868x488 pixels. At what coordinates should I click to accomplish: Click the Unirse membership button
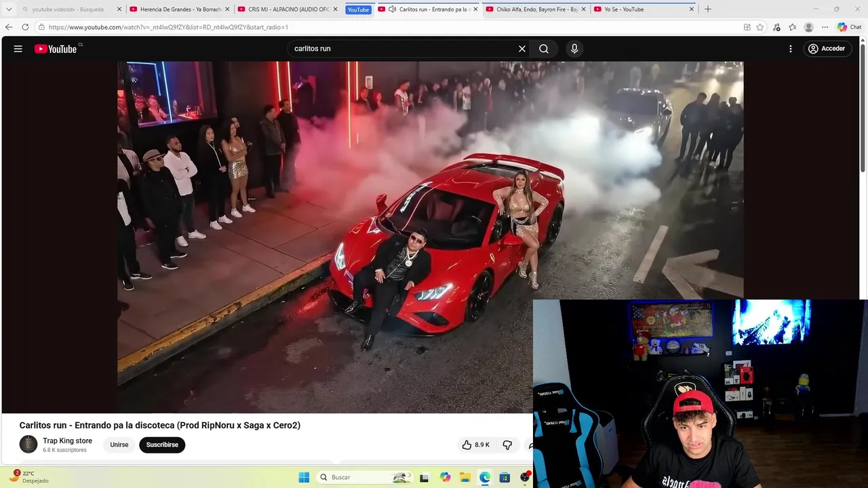119,445
